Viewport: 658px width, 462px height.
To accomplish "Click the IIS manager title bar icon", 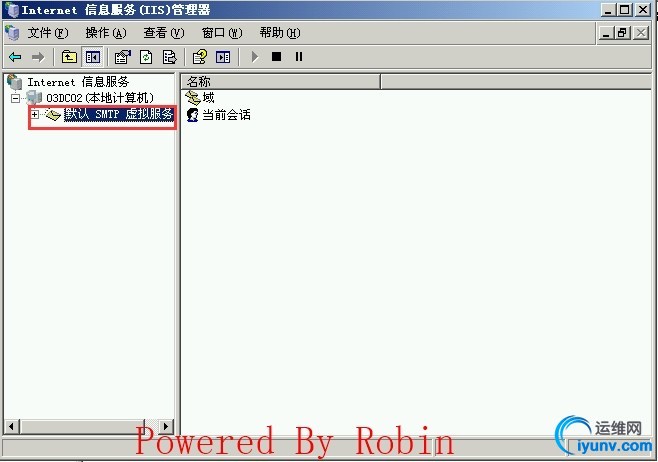I will (x=12, y=10).
